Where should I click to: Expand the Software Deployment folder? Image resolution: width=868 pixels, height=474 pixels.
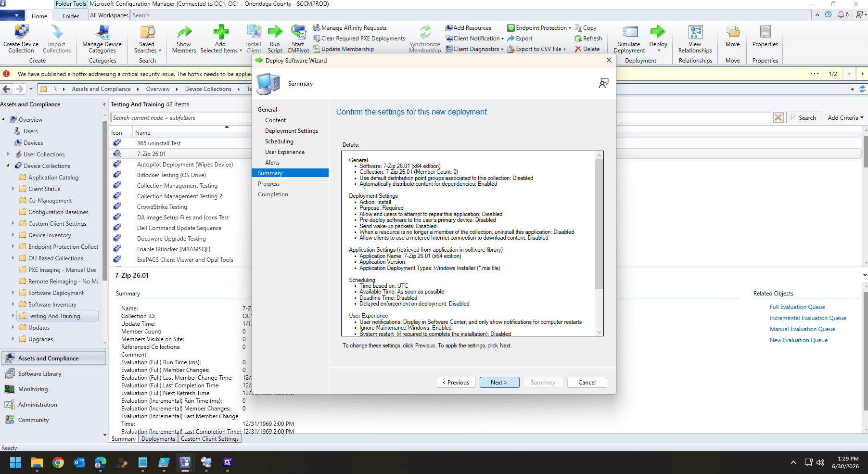pyautogui.click(x=13, y=293)
